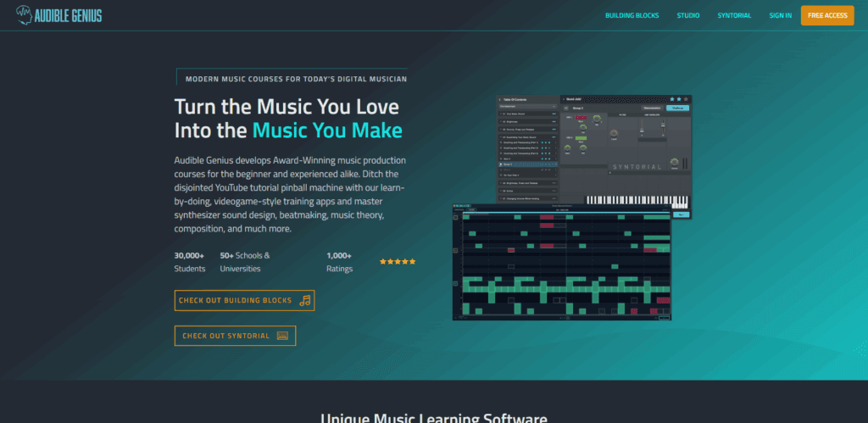
Task: Click the Syntorial synthesizer app screenshot
Action: coord(593,149)
